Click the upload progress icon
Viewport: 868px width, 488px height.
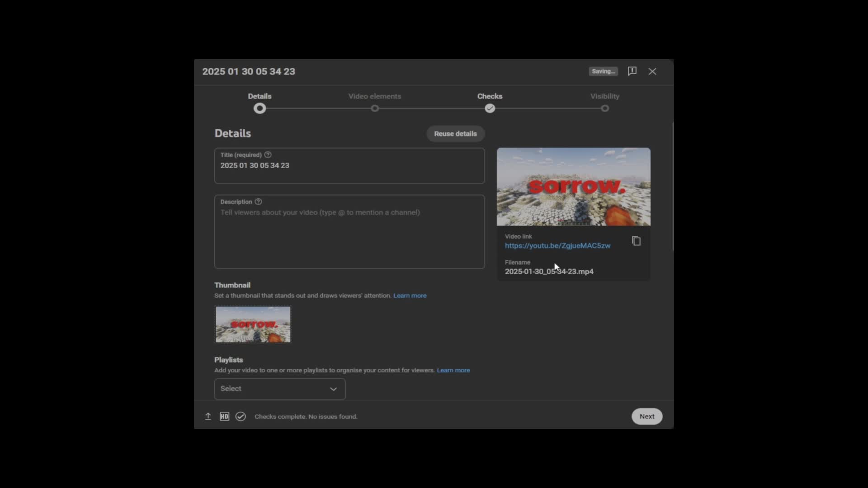[x=208, y=416]
